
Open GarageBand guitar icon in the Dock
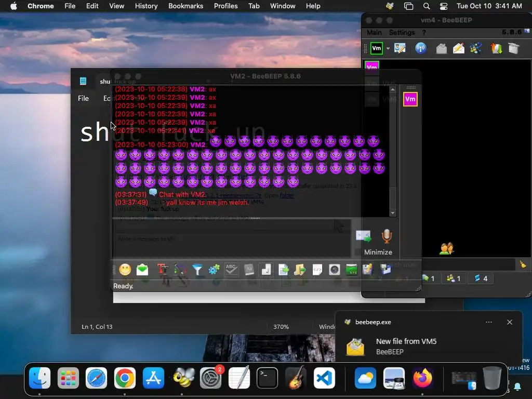[x=296, y=378]
